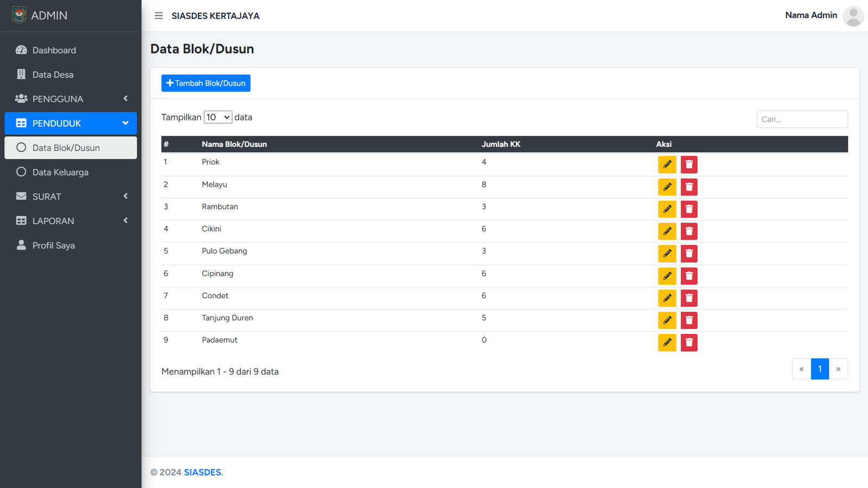Open the admin profile avatar
This screenshot has width=868, height=488.
point(853,16)
